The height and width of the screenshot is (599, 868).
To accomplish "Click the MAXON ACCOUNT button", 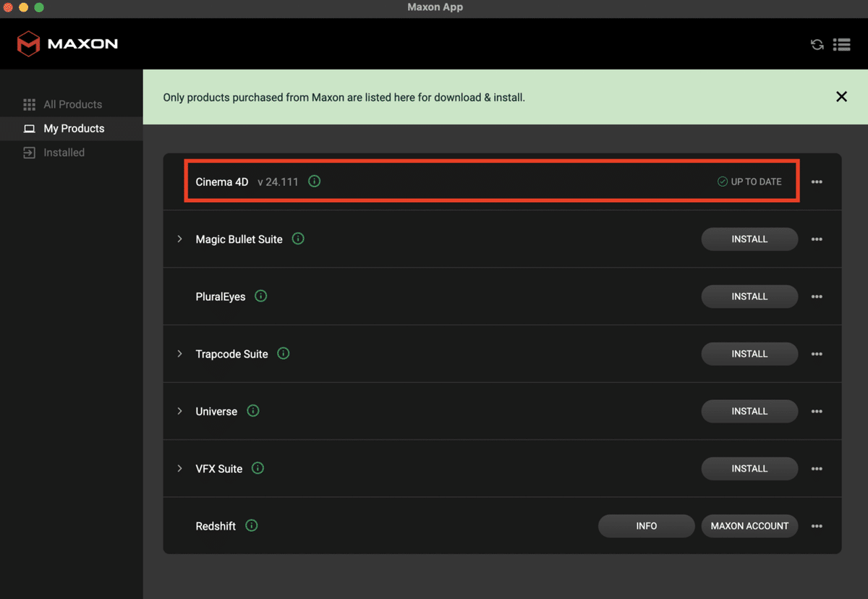I will [x=749, y=526].
